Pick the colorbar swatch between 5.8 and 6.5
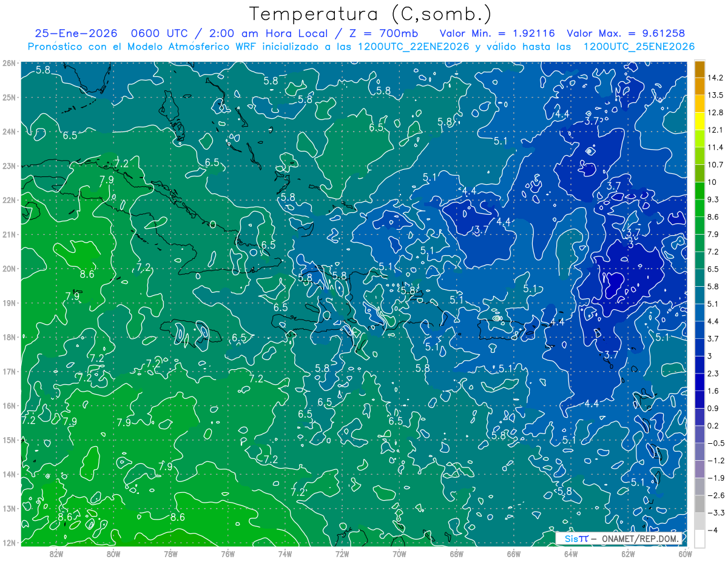 (x=699, y=278)
